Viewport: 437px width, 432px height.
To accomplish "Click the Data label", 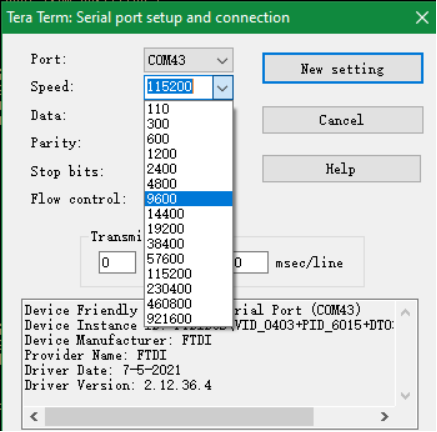I will (x=49, y=116).
